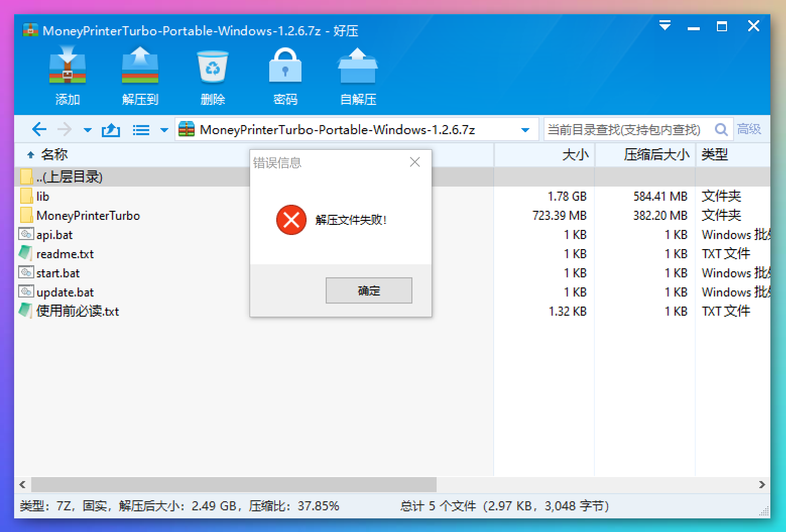Click the extract-to-folder icon beside navigation arrows
Image resolution: width=786 pixels, height=532 pixels.
click(110, 129)
